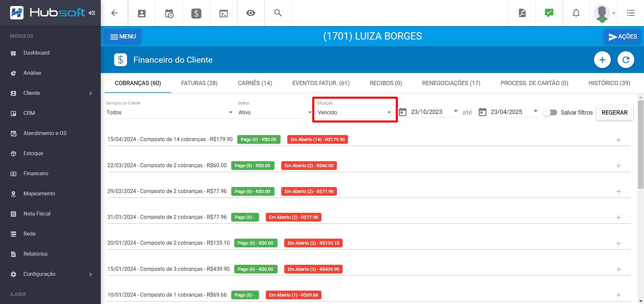Click the blue MENU button
The height and width of the screenshot is (304, 644).
122,37
